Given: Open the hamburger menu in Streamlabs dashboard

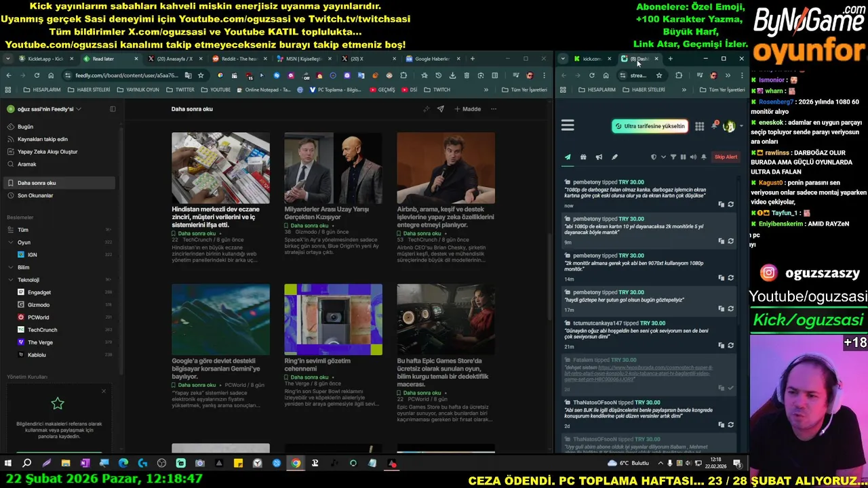Looking at the screenshot, I should coord(568,125).
